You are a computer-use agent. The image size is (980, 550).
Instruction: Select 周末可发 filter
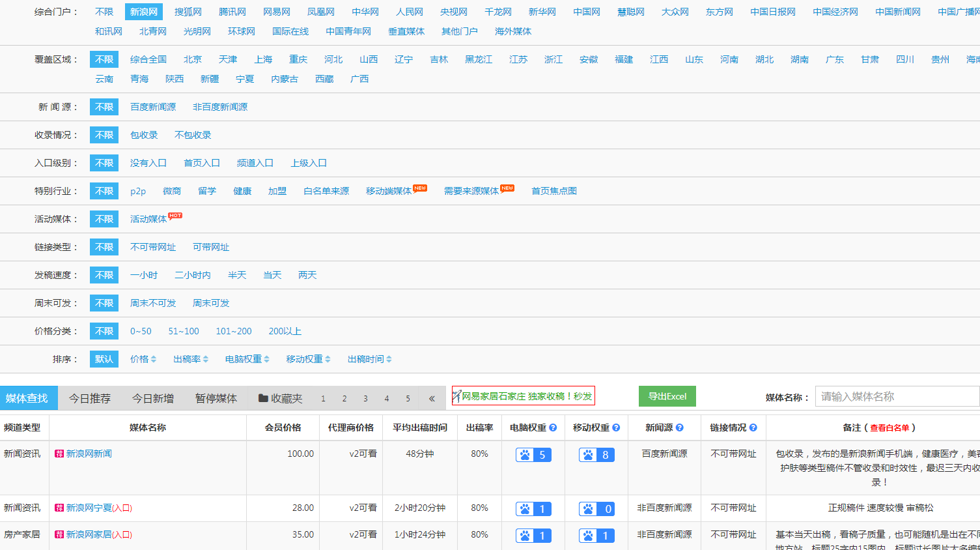click(x=211, y=303)
